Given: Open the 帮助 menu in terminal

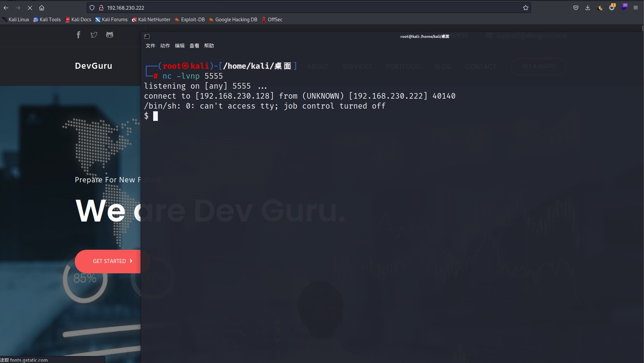Looking at the screenshot, I should pos(209,46).
